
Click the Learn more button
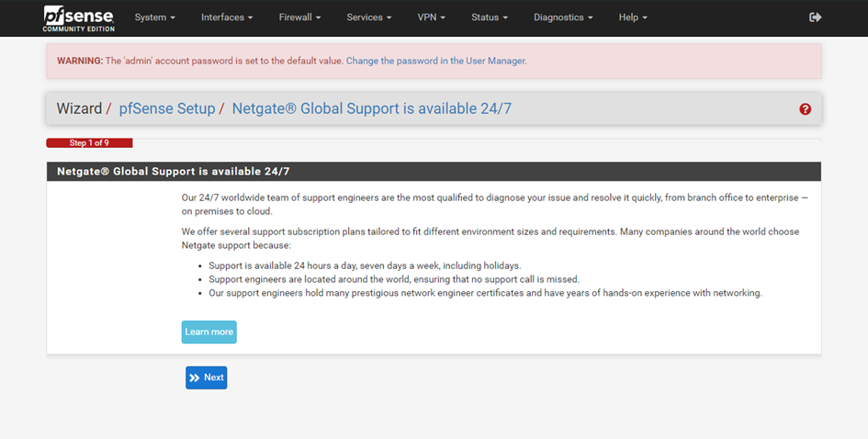point(209,332)
